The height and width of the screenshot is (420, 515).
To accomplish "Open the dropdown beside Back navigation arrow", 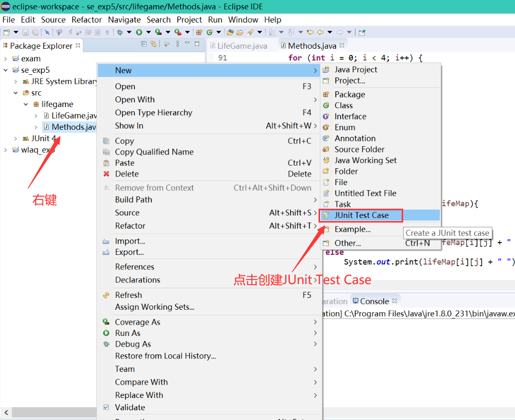I will click(330, 32).
